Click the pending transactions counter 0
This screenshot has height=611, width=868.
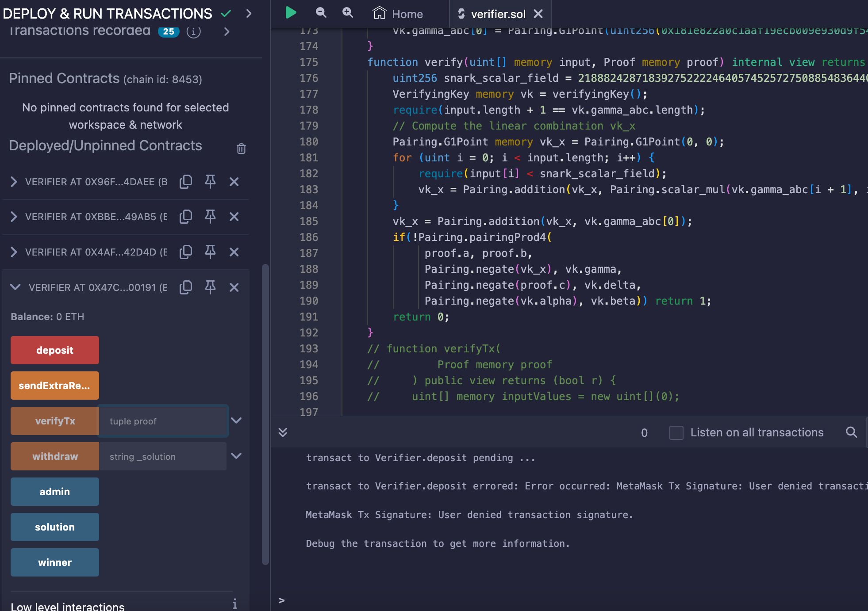pos(644,433)
